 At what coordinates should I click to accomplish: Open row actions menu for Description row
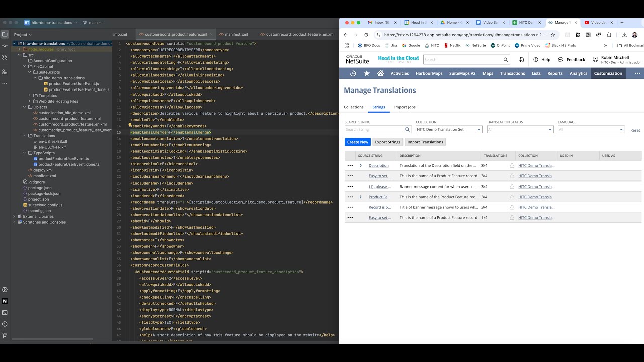(x=350, y=165)
